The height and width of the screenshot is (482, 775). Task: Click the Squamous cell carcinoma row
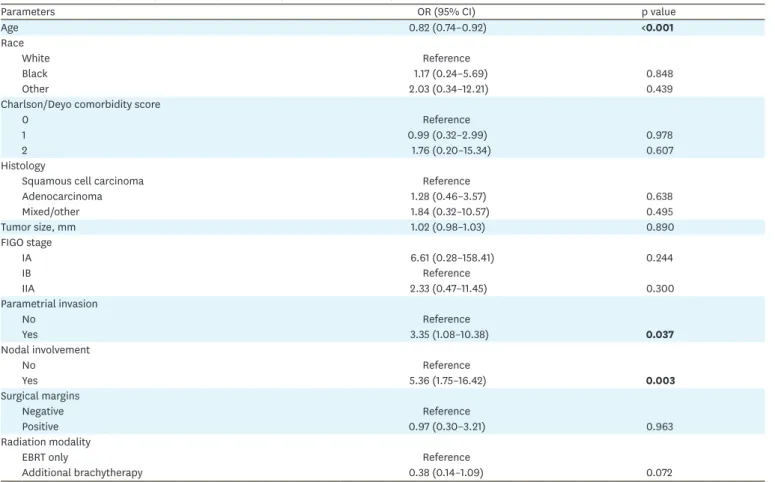click(83, 181)
